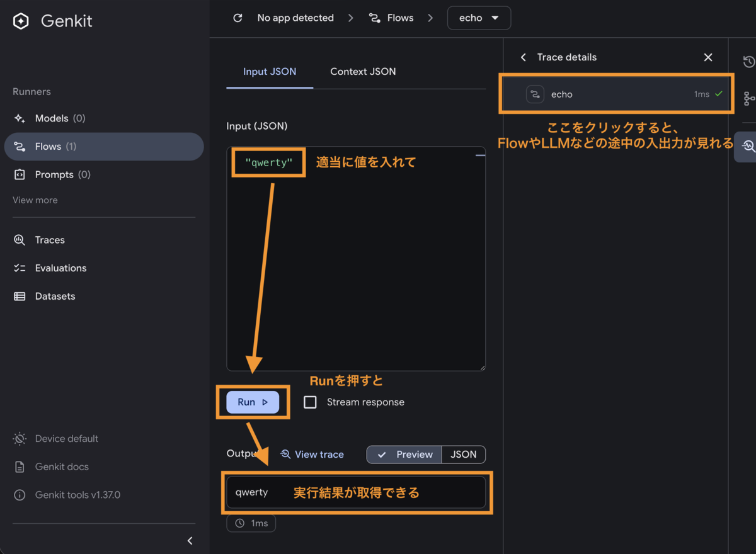Click the Run button
This screenshot has width=756, height=554.
tap(253, 402)
